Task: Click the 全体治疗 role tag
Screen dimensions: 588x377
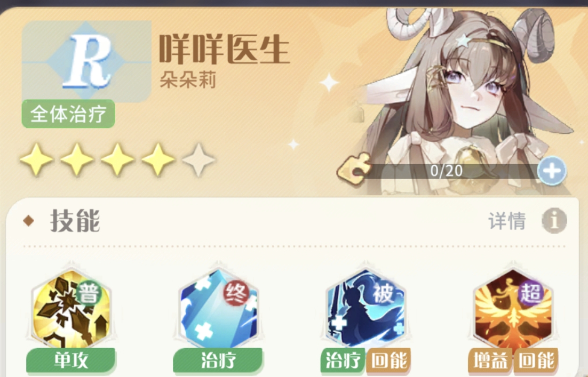Action: tap(68, 114)
